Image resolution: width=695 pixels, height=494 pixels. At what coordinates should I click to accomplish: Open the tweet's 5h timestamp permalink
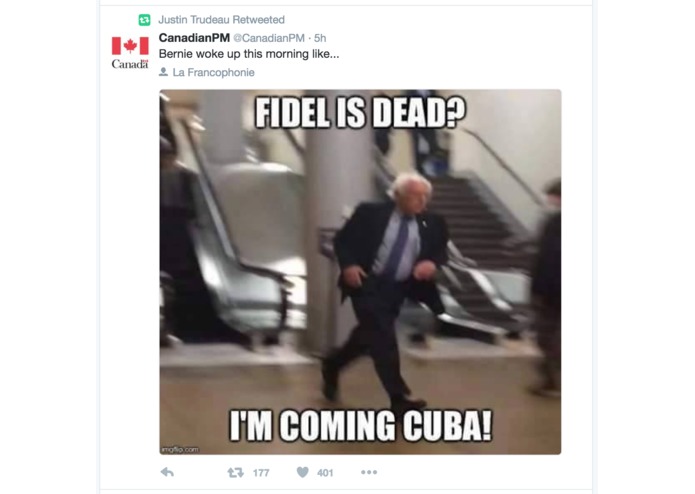coord(320,38)
